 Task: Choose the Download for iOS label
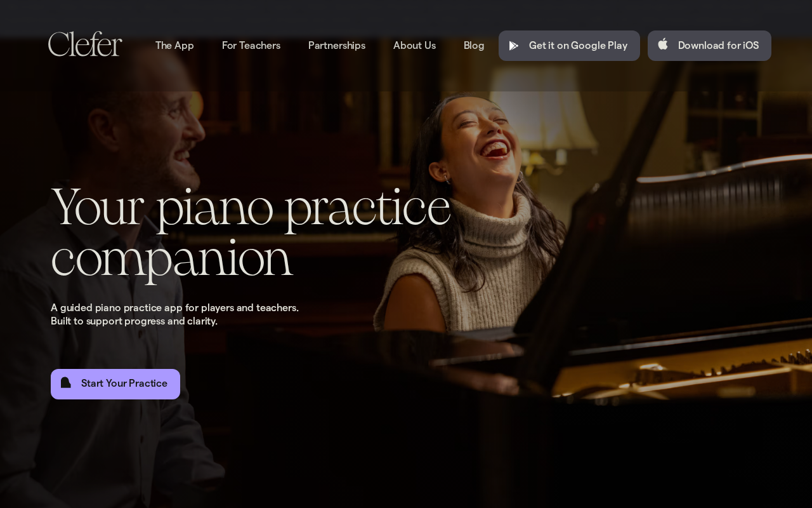pyautogui.click(x=718, y=46)
